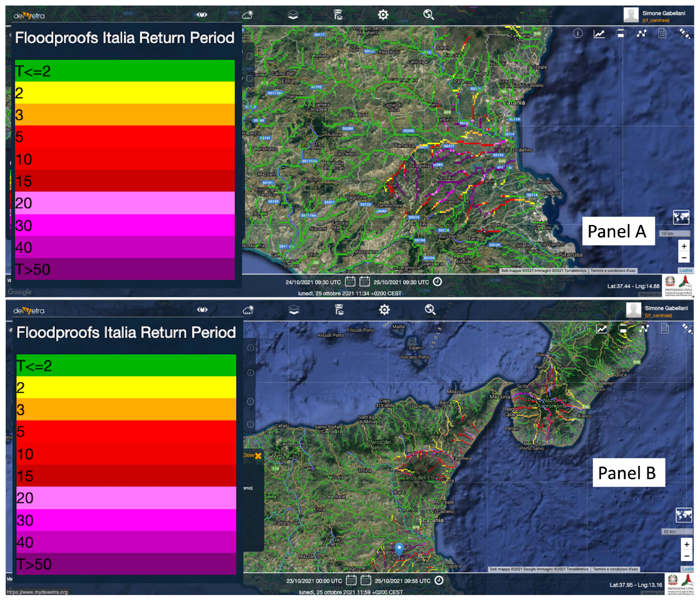
Task: Open the settings gear in Panel A
Action: click(x=383, y=15)
